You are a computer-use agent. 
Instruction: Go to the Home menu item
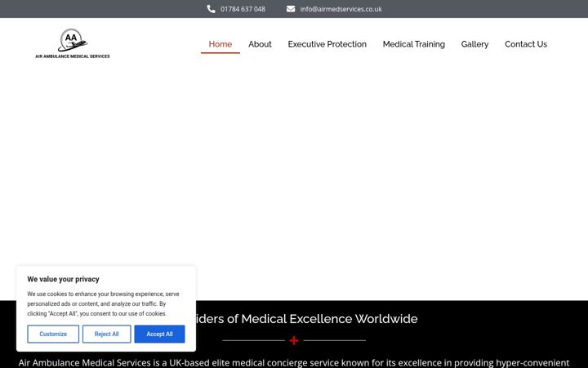tap(220, 44)
